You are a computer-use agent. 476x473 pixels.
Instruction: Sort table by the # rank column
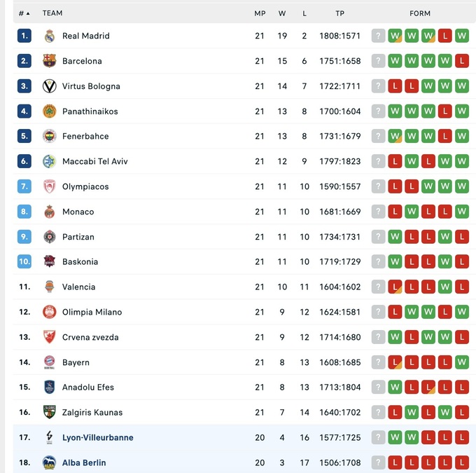pos(24,13)
